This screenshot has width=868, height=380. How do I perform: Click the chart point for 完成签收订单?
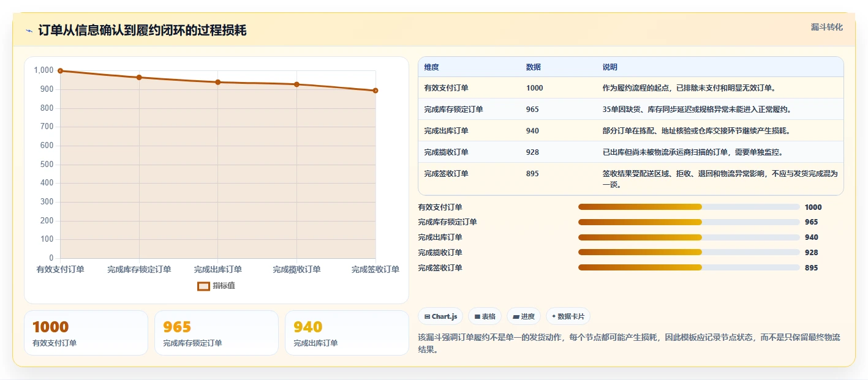point(376,91)
